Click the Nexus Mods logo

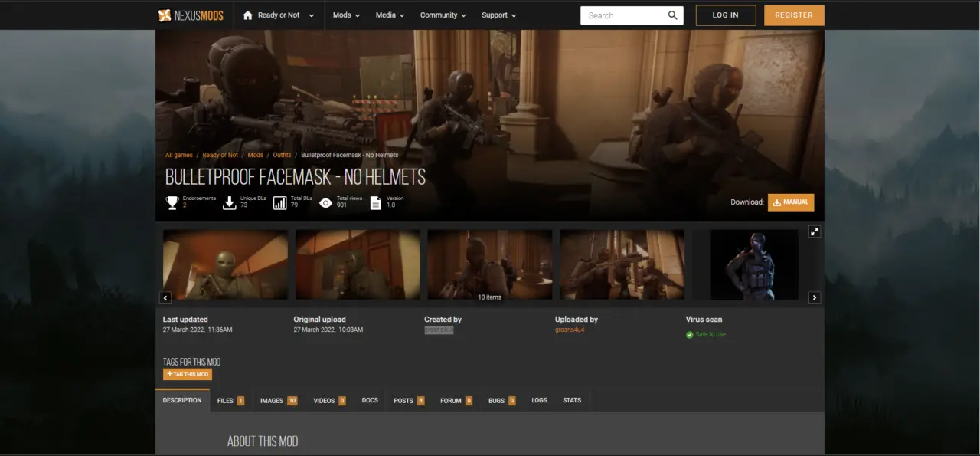pyautogui.click(x=191, y=15)
